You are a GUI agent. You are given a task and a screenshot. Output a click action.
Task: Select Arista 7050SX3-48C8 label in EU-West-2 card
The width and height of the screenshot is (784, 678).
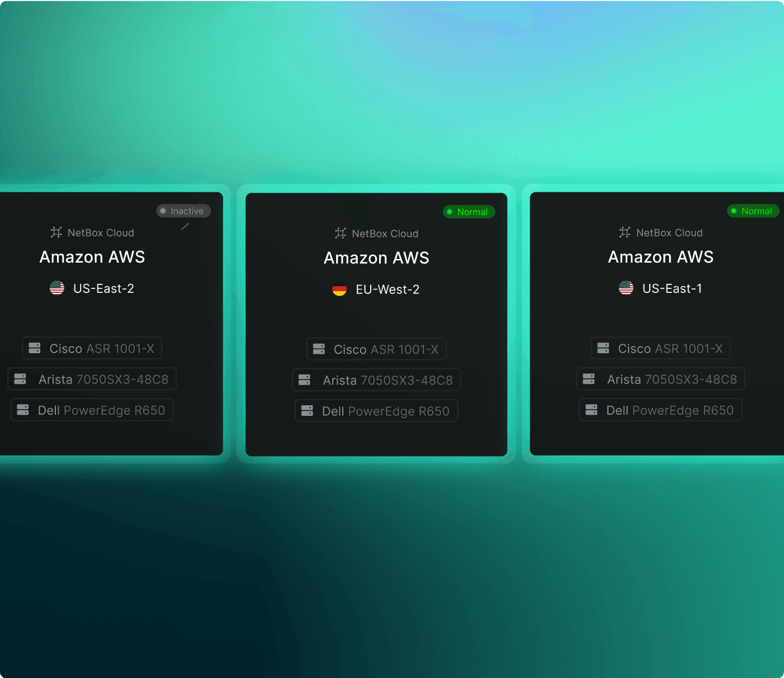click(x=388, y=380)
